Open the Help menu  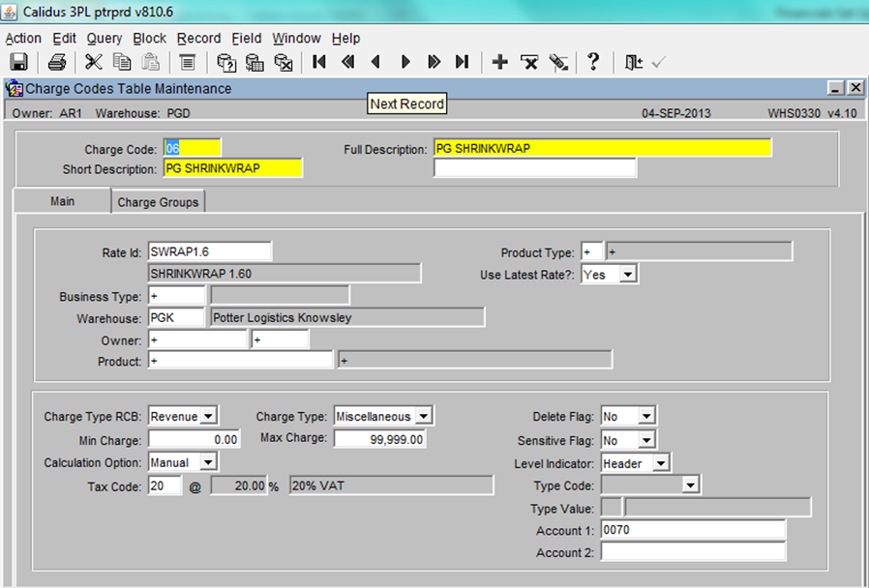pyautogui.click(x=345, y=39)
